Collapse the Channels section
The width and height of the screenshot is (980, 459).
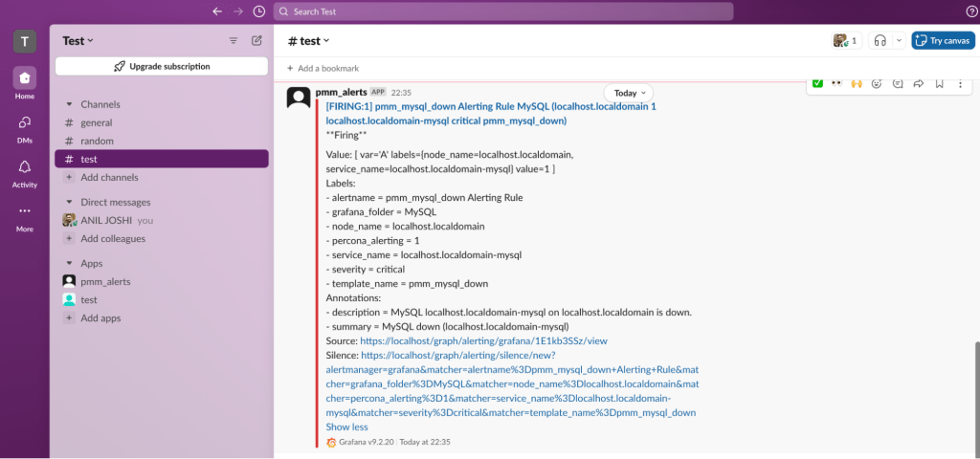point(69,104)
